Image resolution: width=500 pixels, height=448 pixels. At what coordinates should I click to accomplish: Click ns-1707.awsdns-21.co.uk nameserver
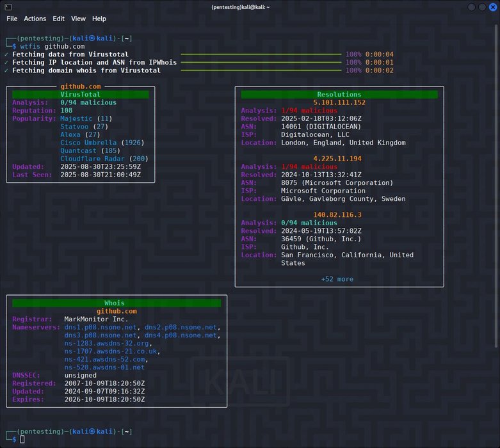pyautogui.click(x=111, y=351)
